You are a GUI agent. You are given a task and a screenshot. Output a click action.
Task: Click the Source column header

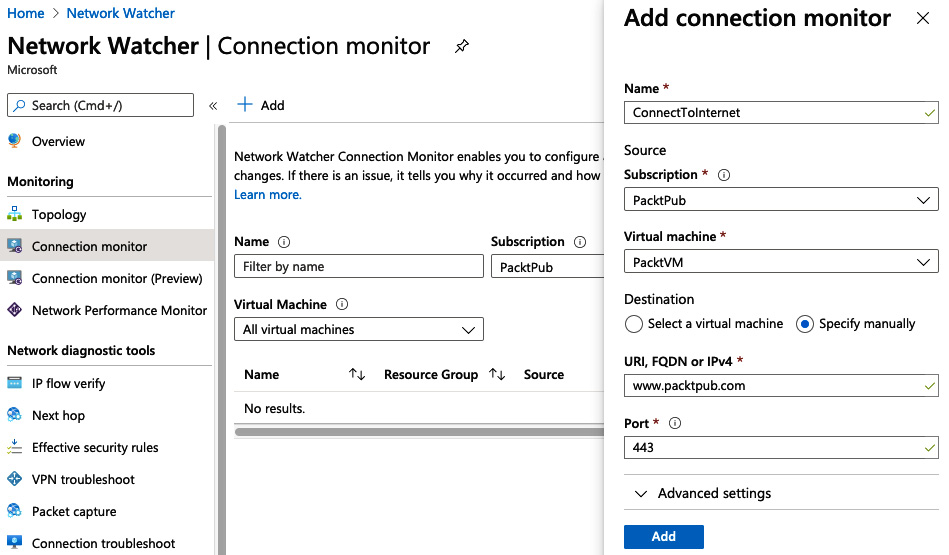tap(543, 375)
